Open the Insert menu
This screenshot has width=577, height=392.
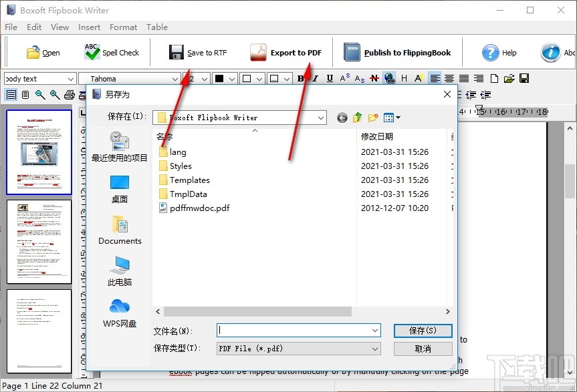(x=89, y=27)
